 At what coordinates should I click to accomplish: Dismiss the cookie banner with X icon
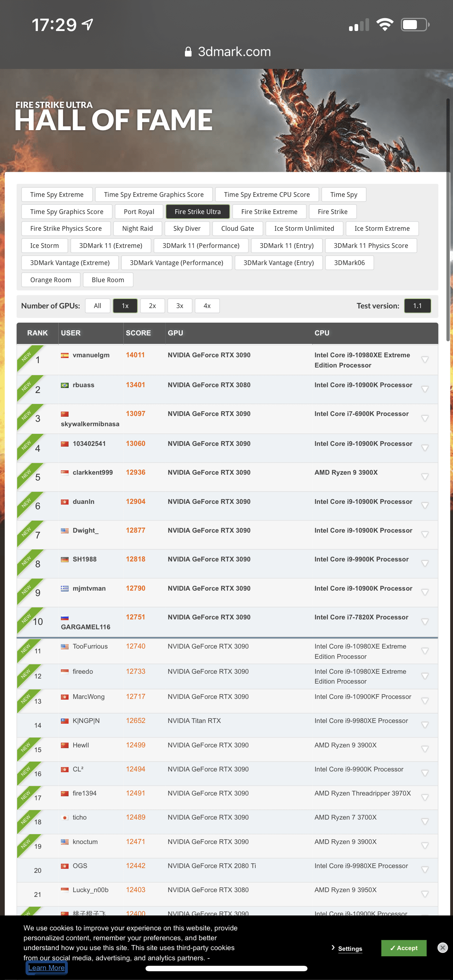pyautogui.click(x=442, y=947)
